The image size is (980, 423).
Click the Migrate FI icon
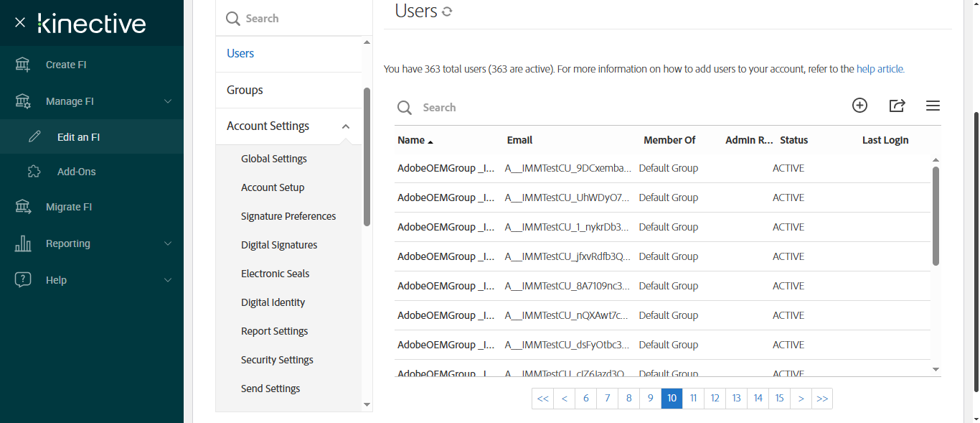pos(23,207)
